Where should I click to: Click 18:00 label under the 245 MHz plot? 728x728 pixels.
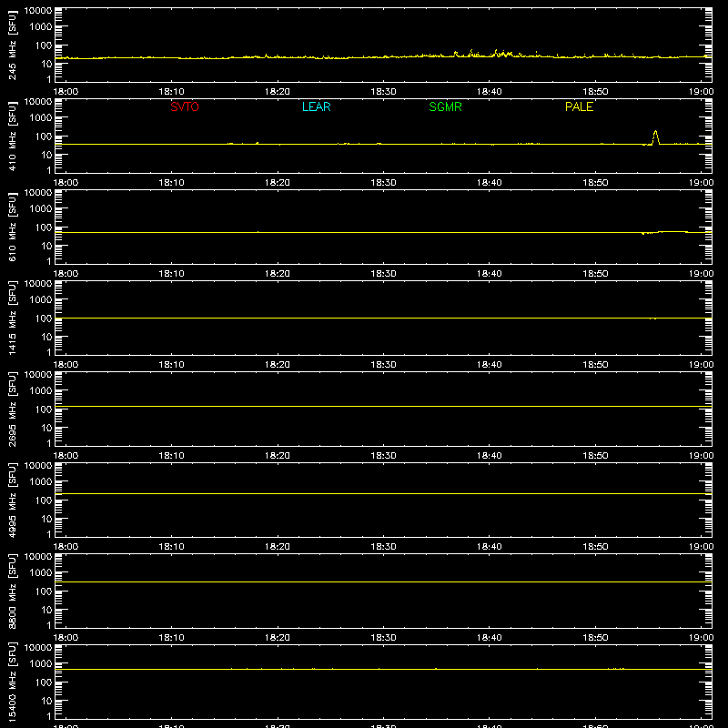66,92
